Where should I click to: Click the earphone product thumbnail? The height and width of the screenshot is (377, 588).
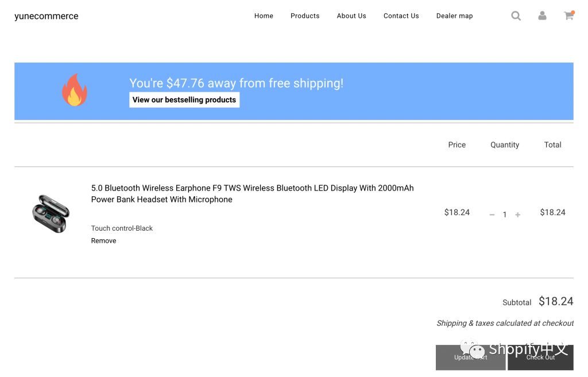(51, 213)
